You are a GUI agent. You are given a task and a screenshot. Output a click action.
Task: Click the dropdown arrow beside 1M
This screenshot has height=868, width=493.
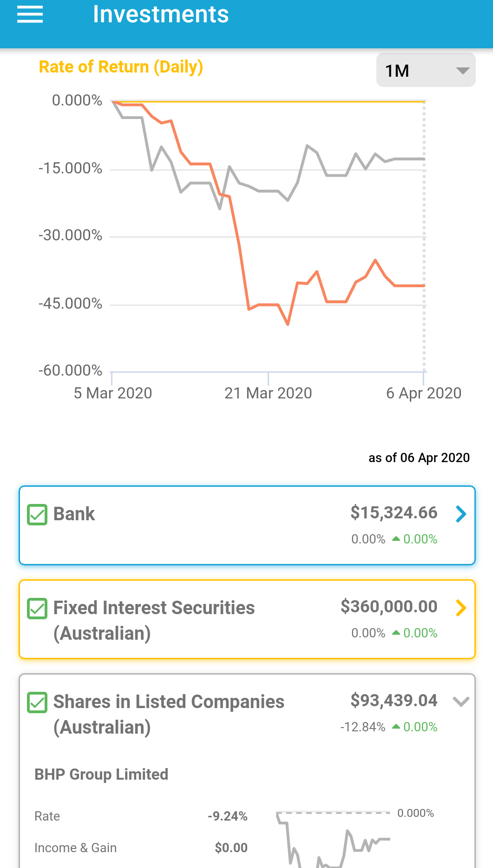(462, 71)
